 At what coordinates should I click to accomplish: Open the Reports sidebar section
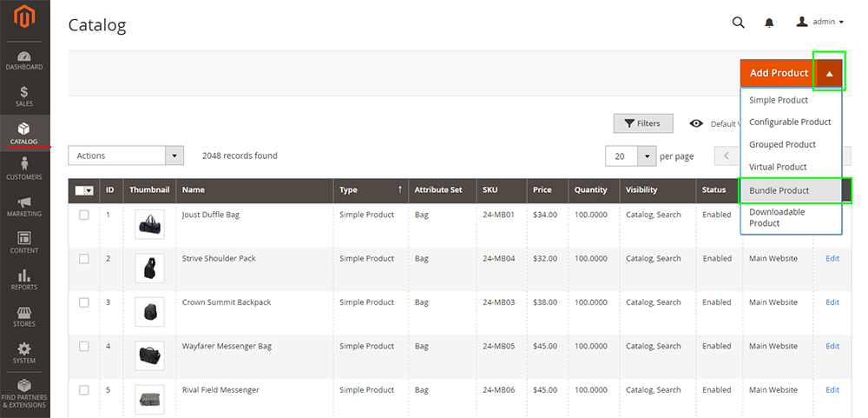24,280
